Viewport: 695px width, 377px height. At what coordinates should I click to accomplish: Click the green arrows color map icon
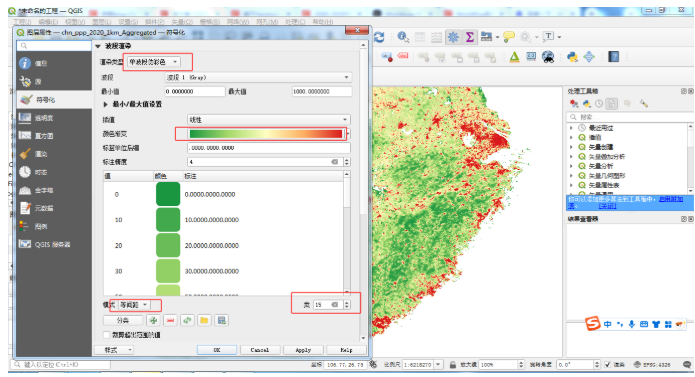click(187, 320)
